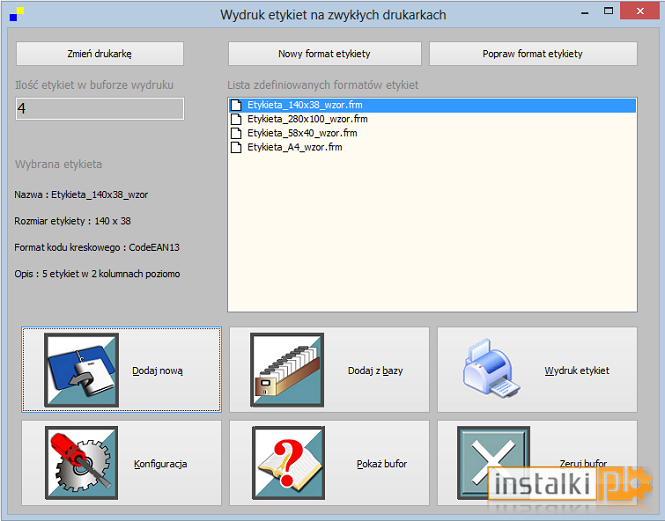Maximize the Wydruk etykiet window
This screenshot has width=665, height=521.
[608, 11]
